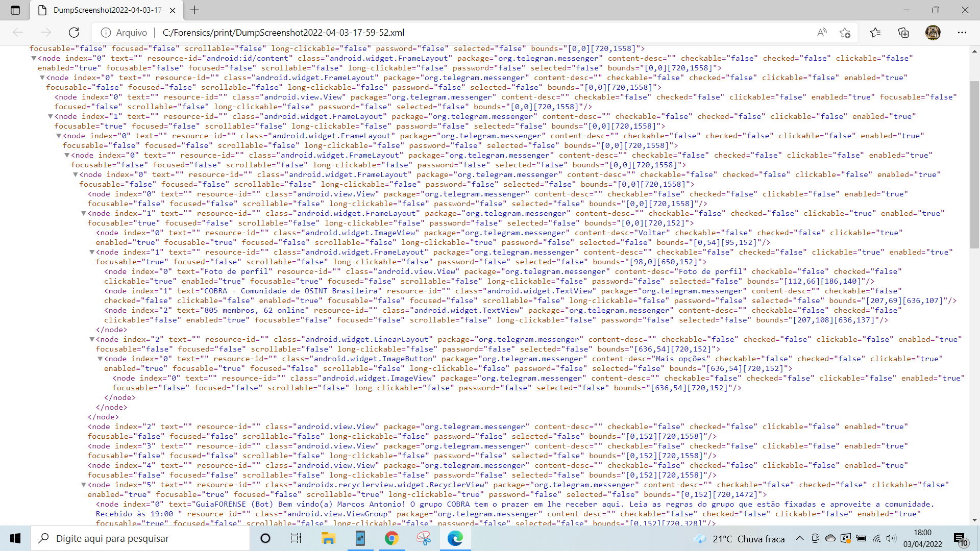Click the 'Mais opções' content-desc value

(681, 359)
